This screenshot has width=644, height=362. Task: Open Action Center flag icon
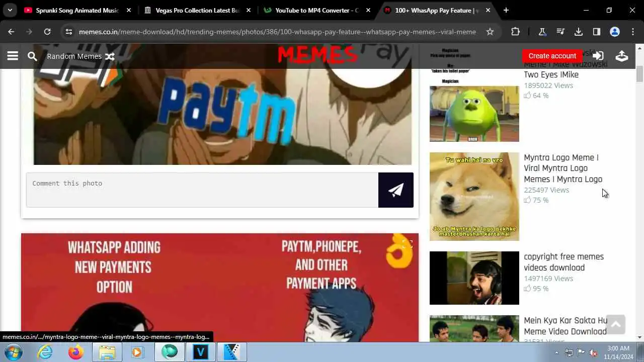point(581,352)
